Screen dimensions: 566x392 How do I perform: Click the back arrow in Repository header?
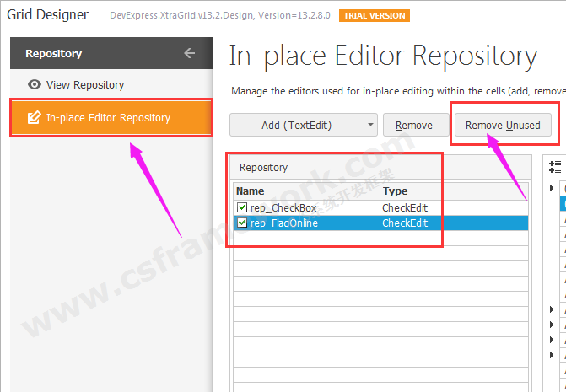pyautogui.click(x=189, y=53)
